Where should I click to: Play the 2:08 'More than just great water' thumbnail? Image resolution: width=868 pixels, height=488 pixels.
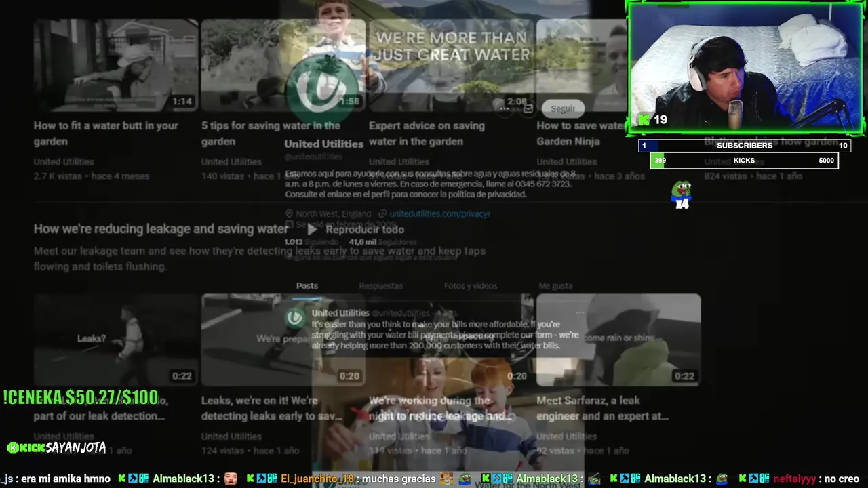click(x=451, y=65)
